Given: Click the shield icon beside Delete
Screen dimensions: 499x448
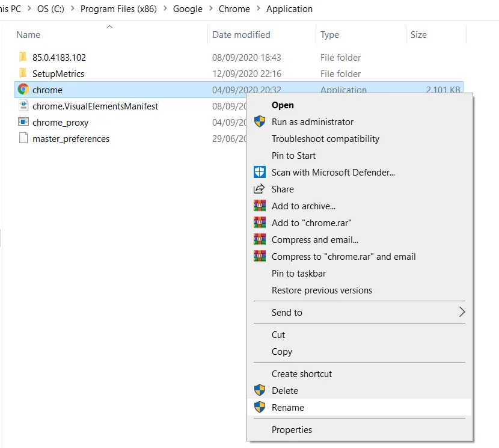Looking at the screenshot, I should (x=259, y=390).
